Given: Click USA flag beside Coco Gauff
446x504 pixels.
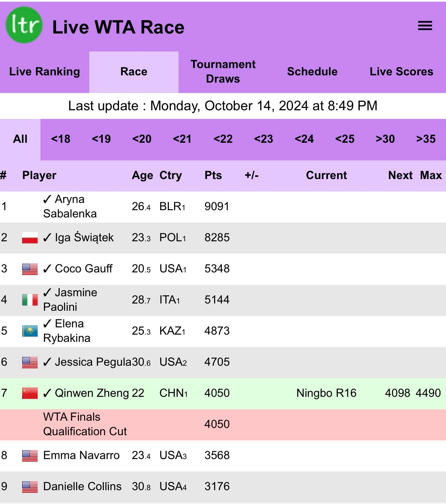Looking at the screenshot, I should pos(30,269).
